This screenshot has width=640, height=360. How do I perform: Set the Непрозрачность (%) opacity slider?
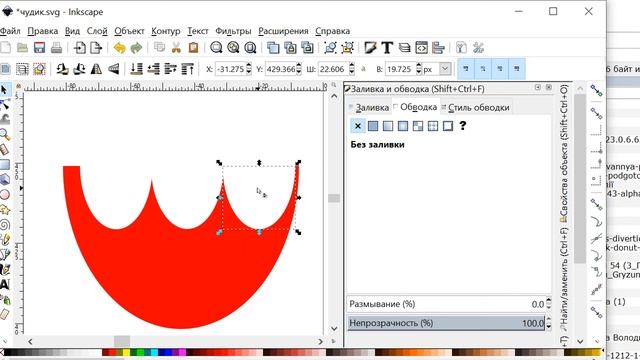(x=446, y=323)
